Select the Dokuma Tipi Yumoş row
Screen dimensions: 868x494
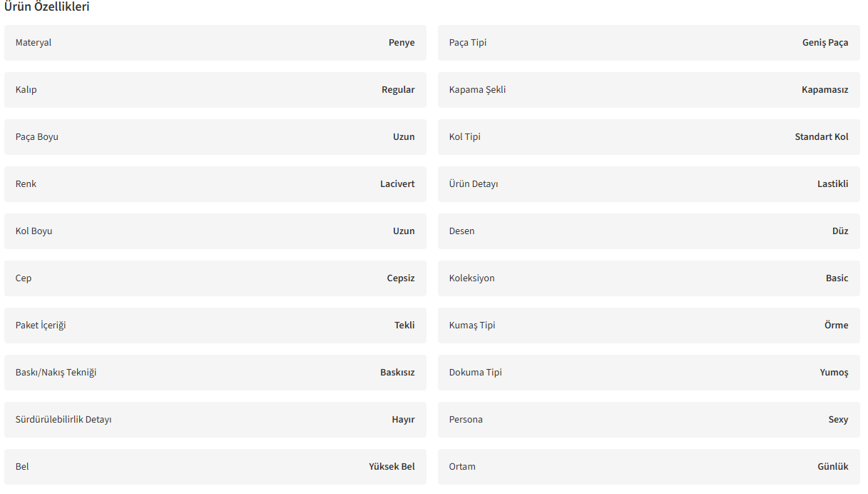649,373
